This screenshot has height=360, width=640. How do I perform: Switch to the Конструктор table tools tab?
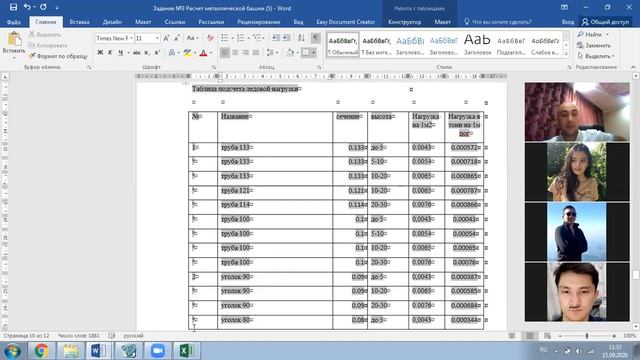[x=404, y=22]
